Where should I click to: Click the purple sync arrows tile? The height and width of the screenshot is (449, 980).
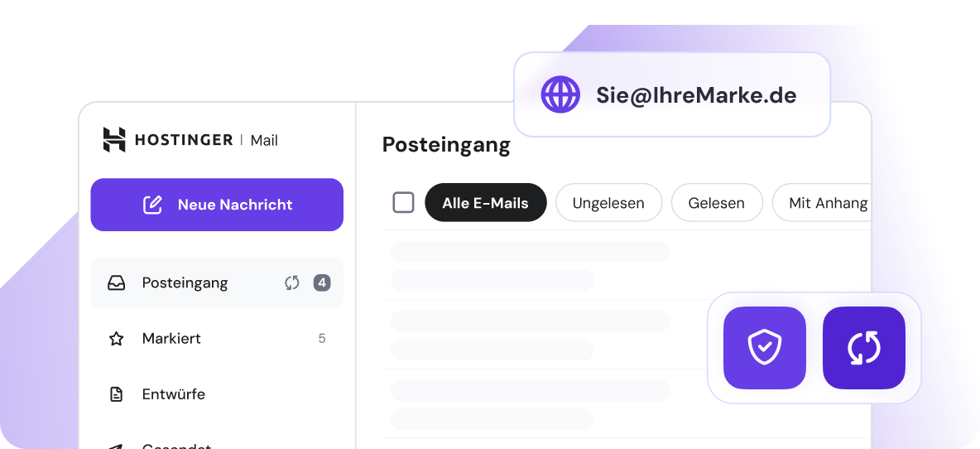point(863,348)
